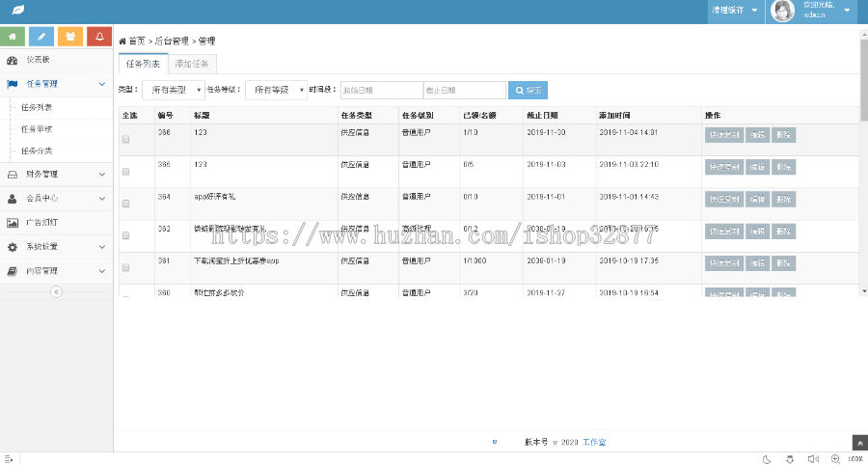Expand the 财务管理 menu chevron

tap(102, 175)
